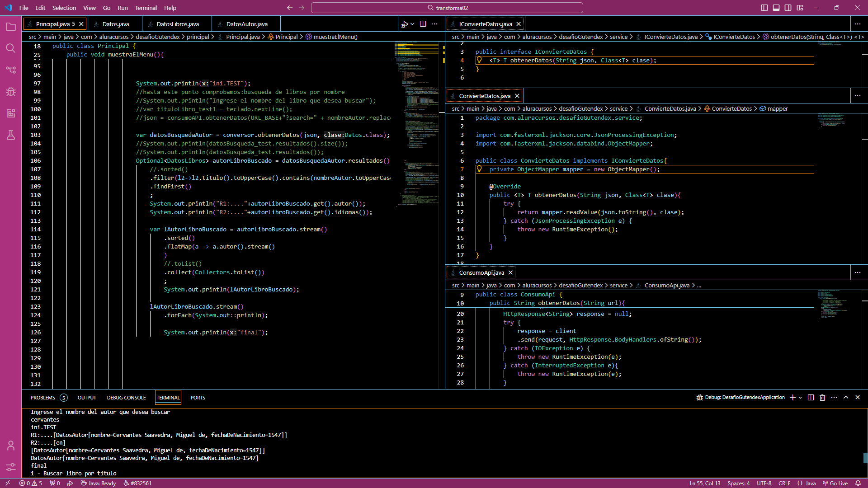Open the Source Control view
The image size is (868, 488).
(x=11, y=70)
